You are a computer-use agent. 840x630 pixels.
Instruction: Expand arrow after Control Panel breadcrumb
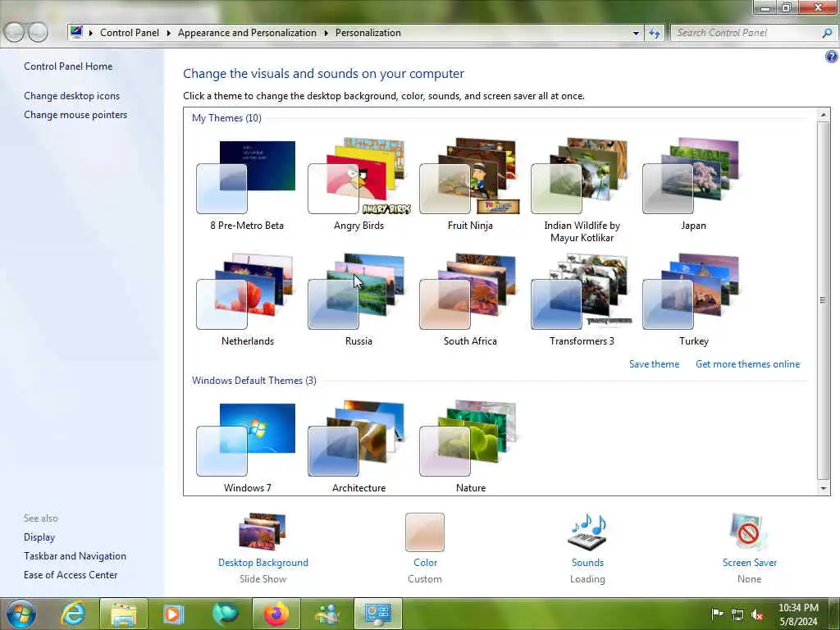168,33
